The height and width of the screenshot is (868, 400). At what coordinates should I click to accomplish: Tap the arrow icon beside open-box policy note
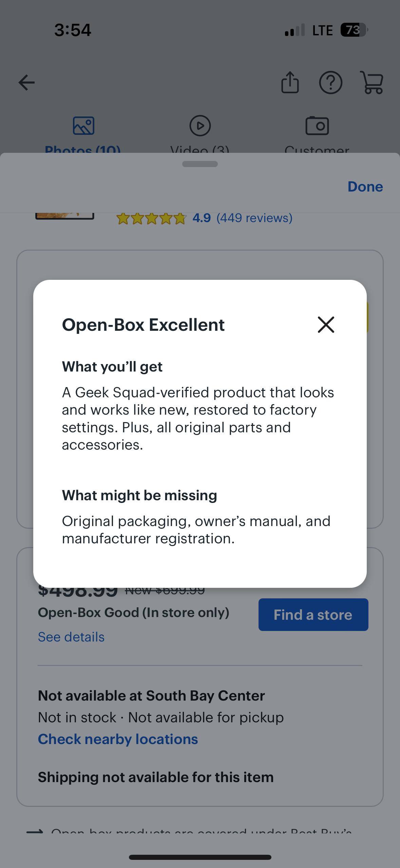(x=35, y=831)
